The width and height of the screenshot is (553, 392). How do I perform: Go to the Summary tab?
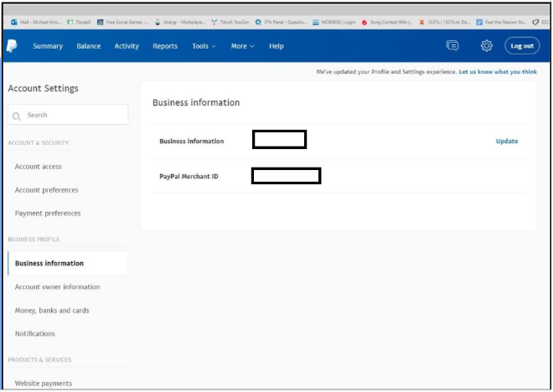click(48, 46)
